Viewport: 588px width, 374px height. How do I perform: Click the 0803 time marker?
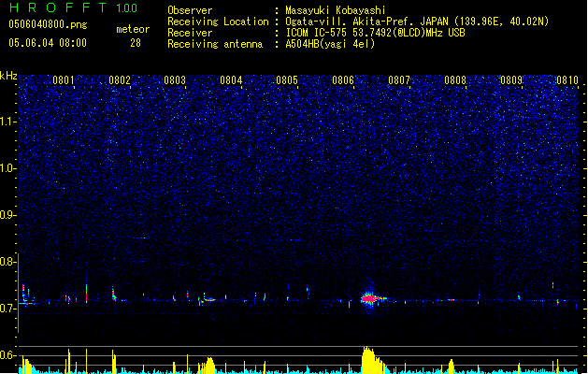(175, 80)
